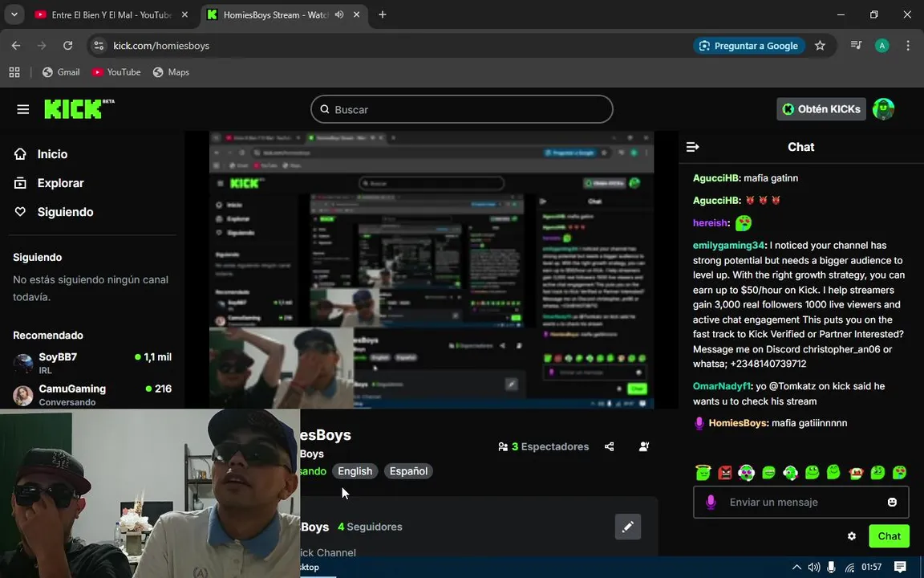Image resolution: width=924 pixels, height=578 pixels.
Task: Open a new browser tab
Action: 383,14
